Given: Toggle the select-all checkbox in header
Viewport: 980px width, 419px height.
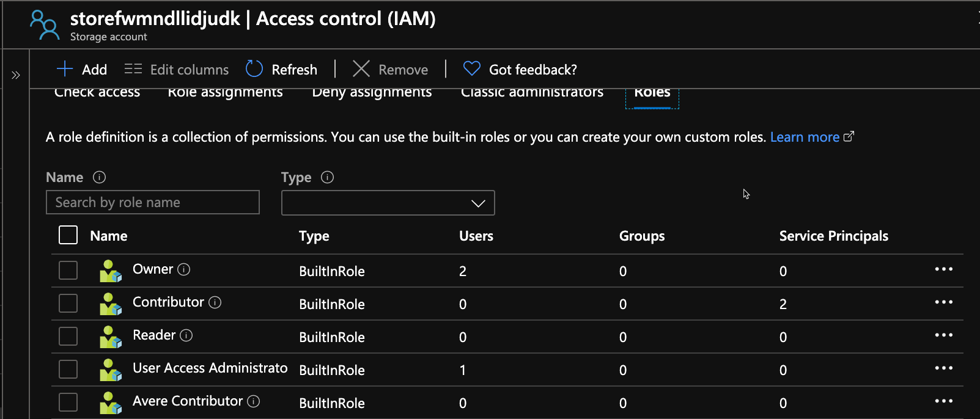Looking at the screenshot, I should tap(68, 235).
